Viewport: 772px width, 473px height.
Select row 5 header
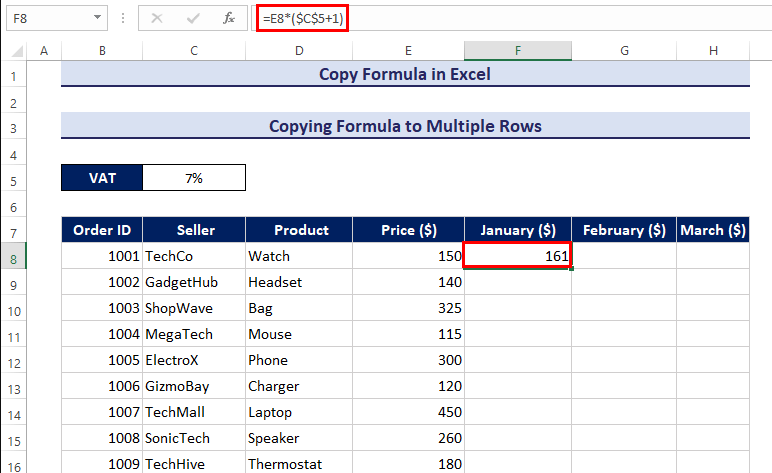(15, 178)
